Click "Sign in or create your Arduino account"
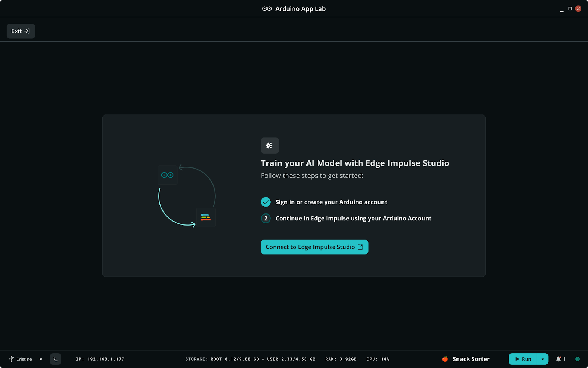Screen dimensions: 588x368 [x=331, y=202]
